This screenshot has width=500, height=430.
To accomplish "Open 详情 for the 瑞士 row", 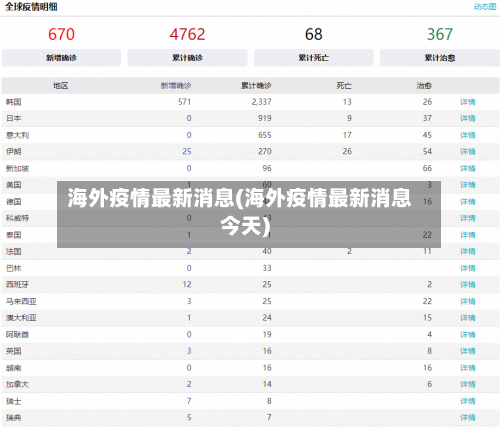I will [x=468, y=401].
